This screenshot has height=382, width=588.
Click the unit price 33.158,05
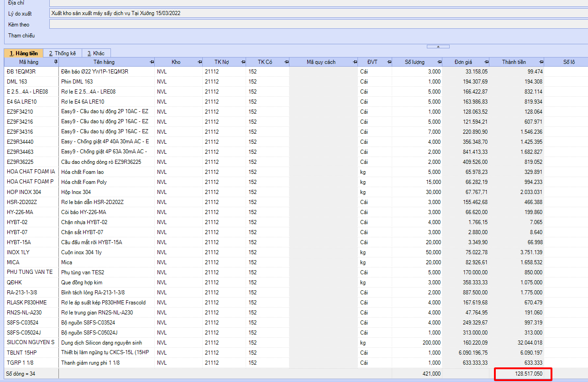coord(477,72)
